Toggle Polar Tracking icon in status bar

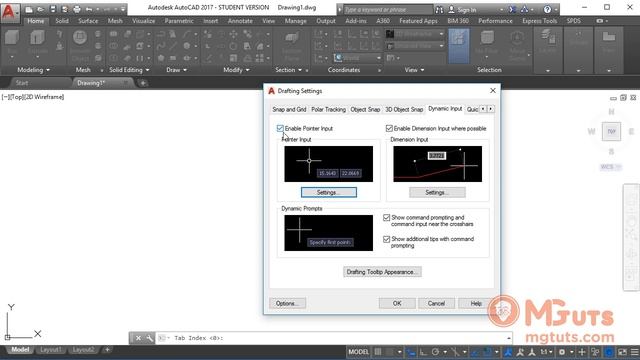pyautogui.click(x=436, y=352)
